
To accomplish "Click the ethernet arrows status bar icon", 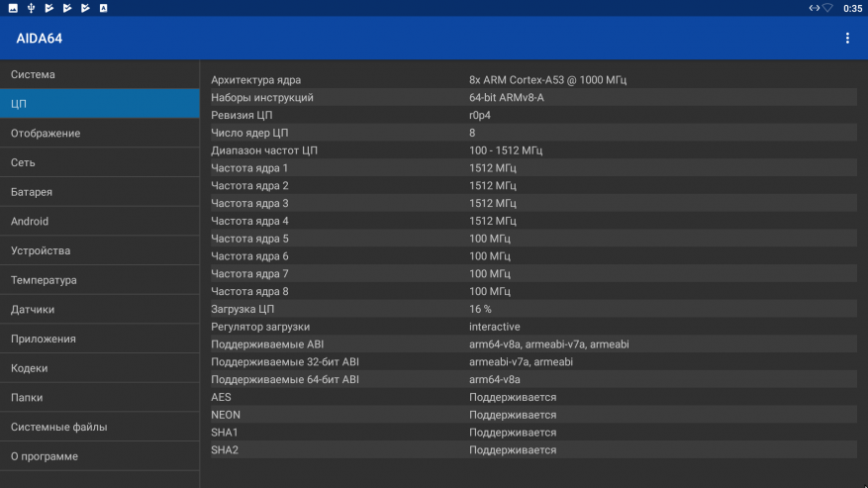I will click(x=814, y=8).
